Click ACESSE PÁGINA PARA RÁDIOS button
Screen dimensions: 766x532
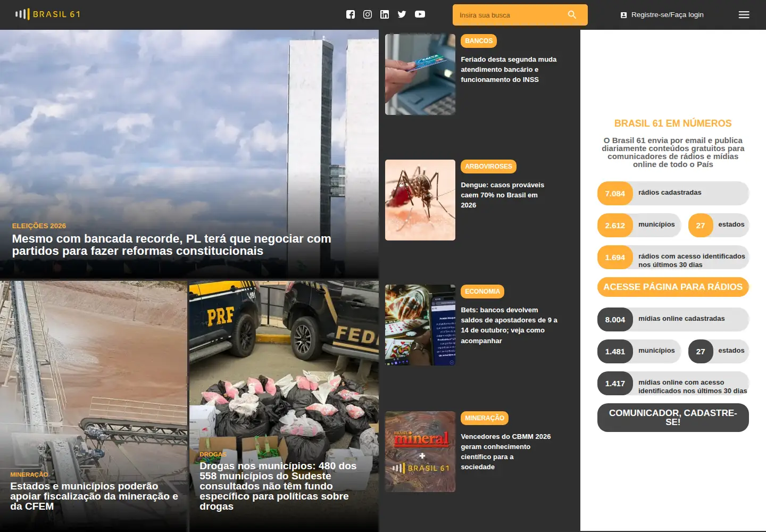[x=673, y=287]
